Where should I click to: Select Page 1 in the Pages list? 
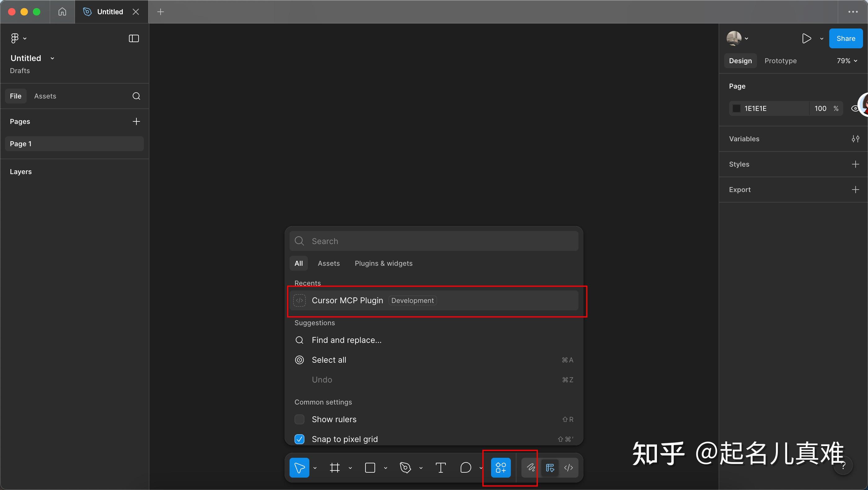point(74,144)
